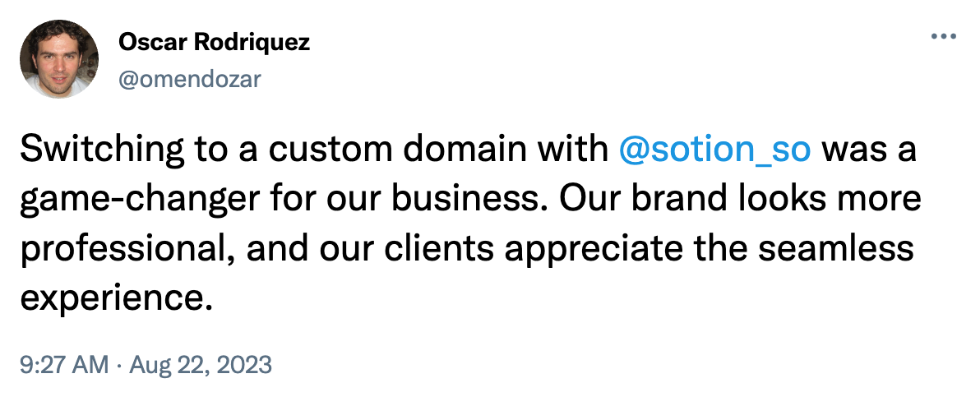Open the Oscar Rodriquez display name link
The width and height of the screenshot is (980, 406).
[x=215, y=43]
